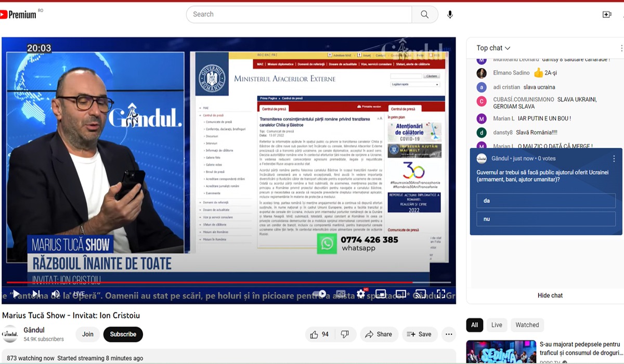Toggle subtitles in the player
This screenshot has height=364, width=624.
341,294
